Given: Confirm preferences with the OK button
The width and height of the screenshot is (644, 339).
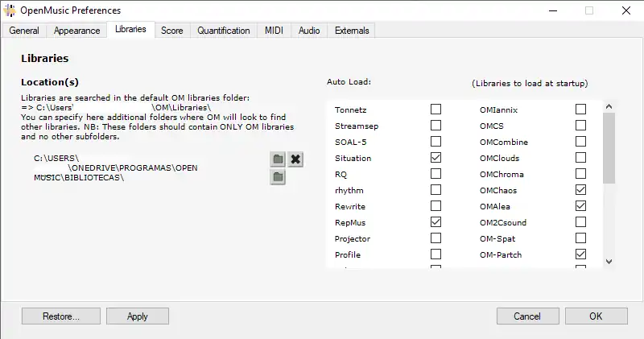Looking at the screenshot, I should pyautogui.click(x=596, y=316).
